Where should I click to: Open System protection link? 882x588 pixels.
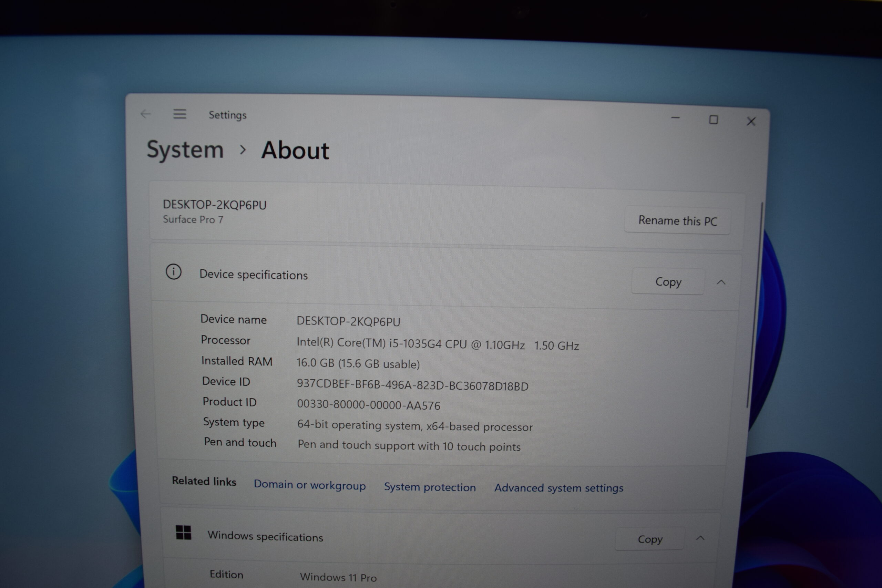(x=430, y=487)
